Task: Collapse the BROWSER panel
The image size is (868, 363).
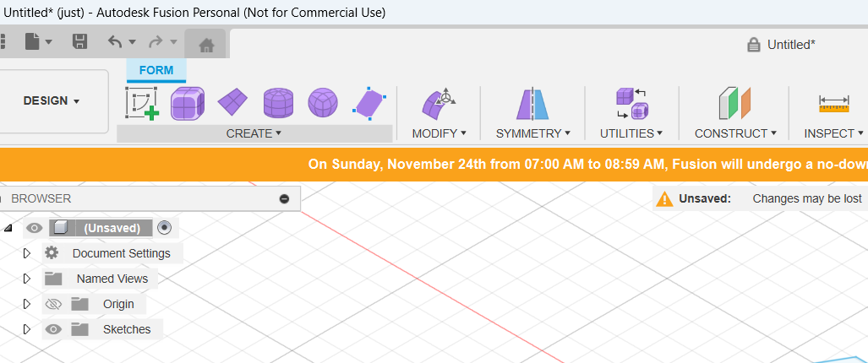Action: pos(284,198)
